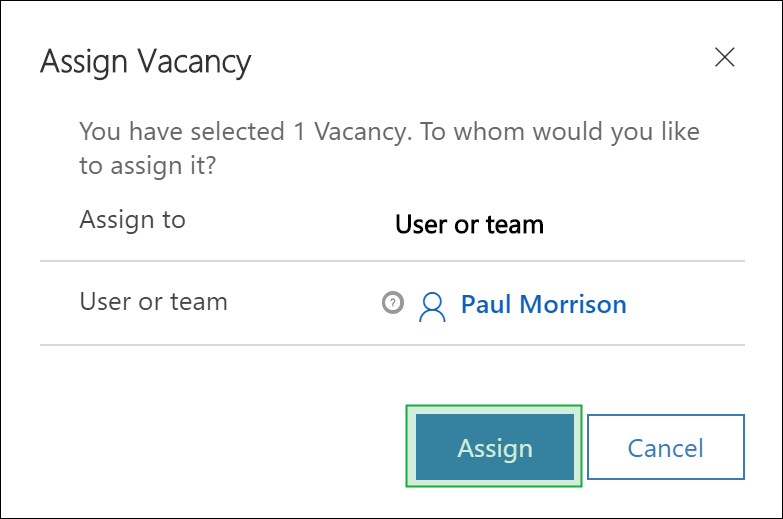The image size is (783, 519).
Task: Click the question mark help icon
Action: [x=393, y=302]
